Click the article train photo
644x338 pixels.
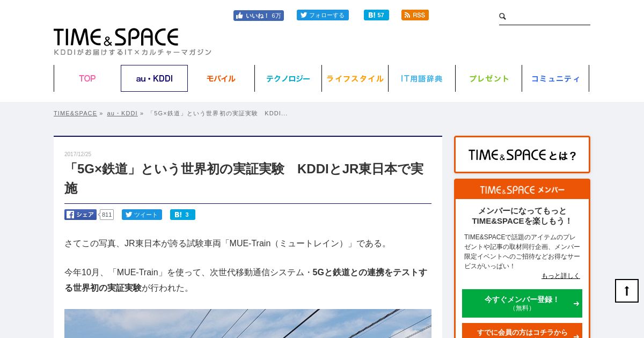pyautogui.click(x=248, y=324)
